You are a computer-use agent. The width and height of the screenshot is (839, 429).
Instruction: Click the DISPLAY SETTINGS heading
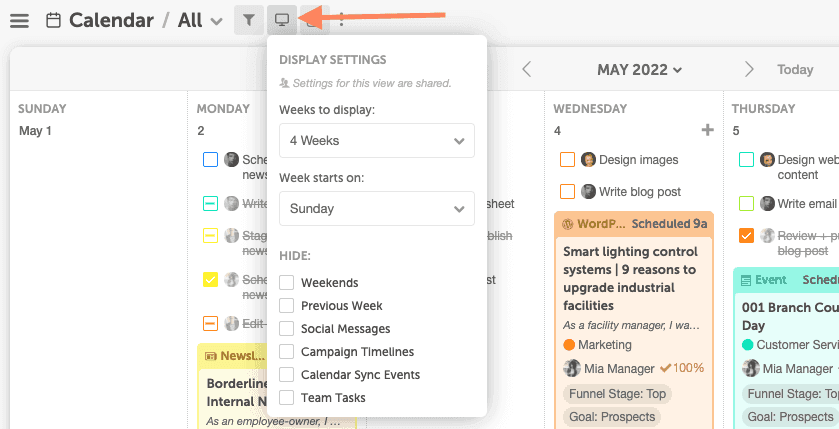[x=333, y=59]
